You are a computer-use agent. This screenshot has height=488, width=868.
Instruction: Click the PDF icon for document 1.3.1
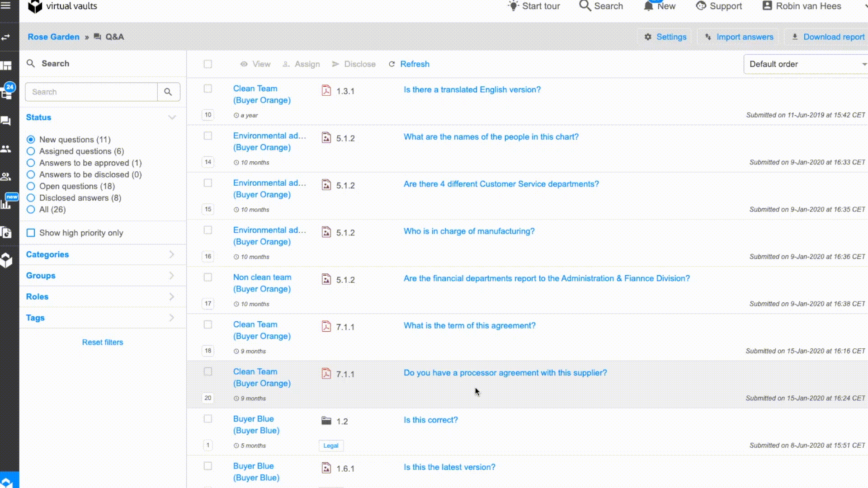[326, 91]
